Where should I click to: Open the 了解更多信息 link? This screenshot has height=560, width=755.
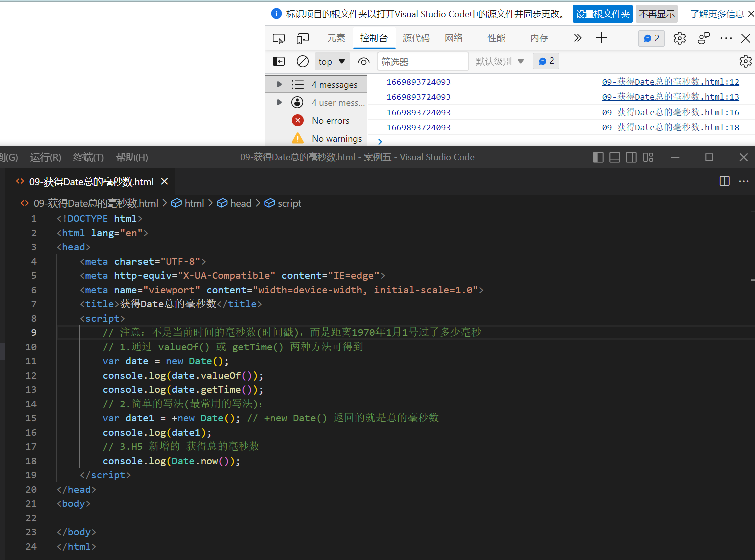tap(717, 14)
